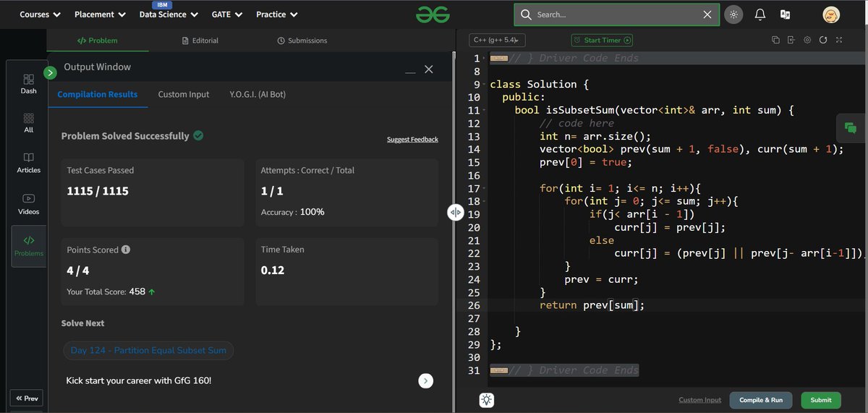Click the 'Time Taken' value 0.12
The width and height of the screenshot is (868, 413).
pos(273,271)
